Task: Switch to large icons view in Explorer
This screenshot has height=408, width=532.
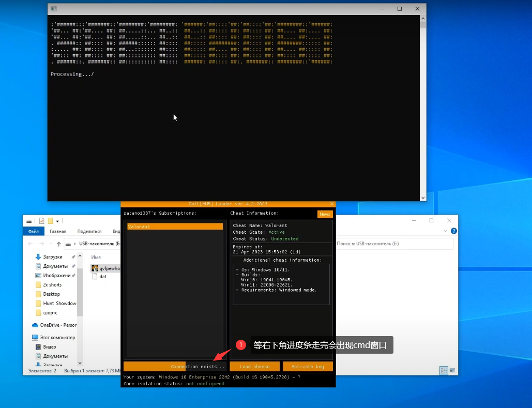Action: 451,371
